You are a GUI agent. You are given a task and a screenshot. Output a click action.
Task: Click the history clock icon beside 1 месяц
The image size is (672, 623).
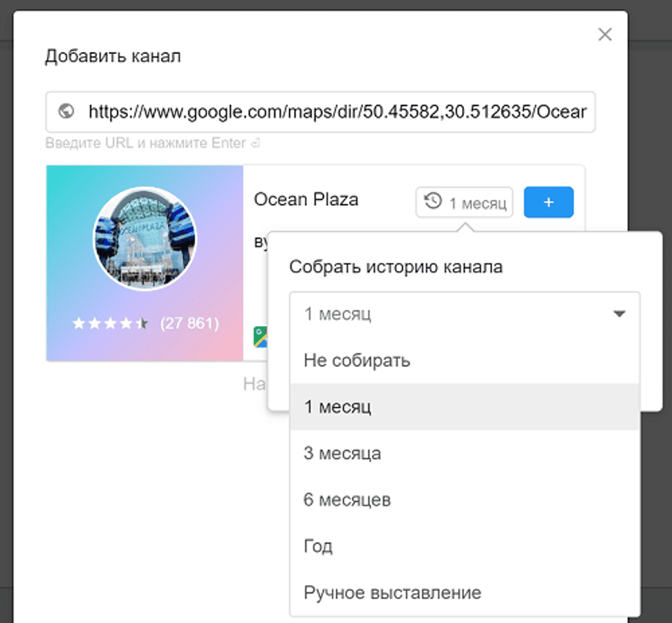(433, 201)
